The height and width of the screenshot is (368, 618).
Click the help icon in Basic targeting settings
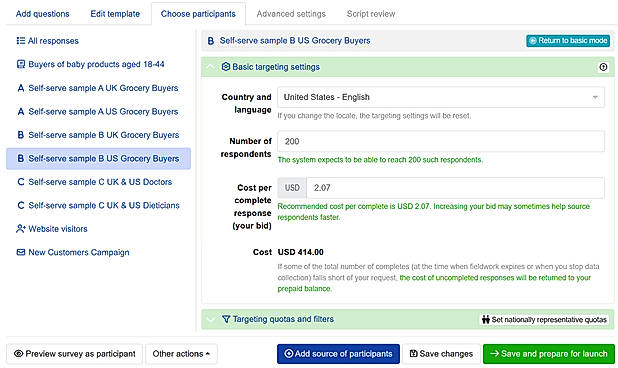tap(603, 67)
